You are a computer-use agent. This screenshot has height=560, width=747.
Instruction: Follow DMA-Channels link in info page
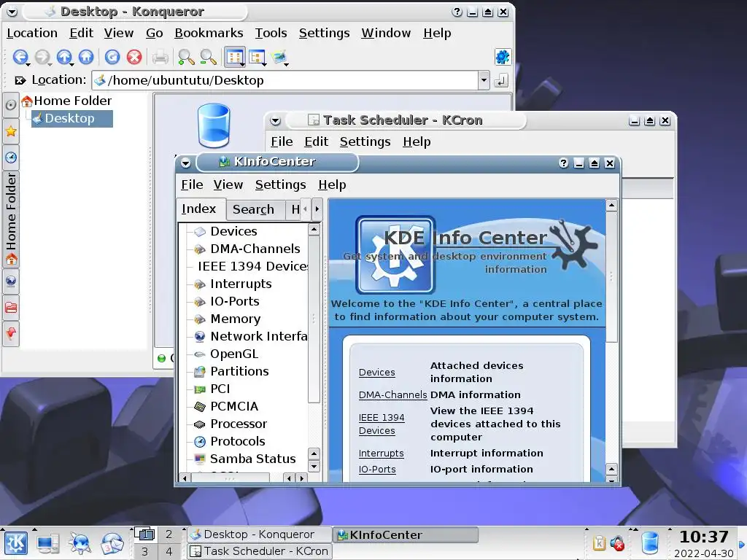[x=392, y=394]
